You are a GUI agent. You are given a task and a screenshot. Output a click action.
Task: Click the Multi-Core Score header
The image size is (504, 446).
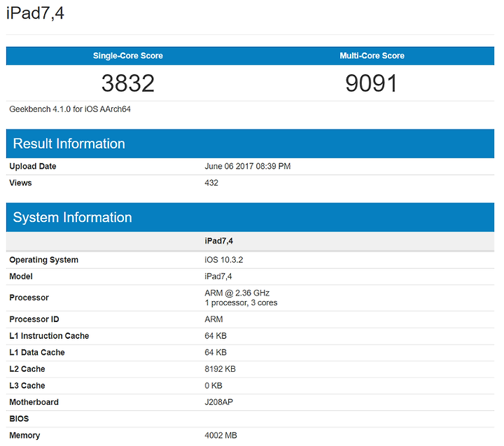click(372, 55)
